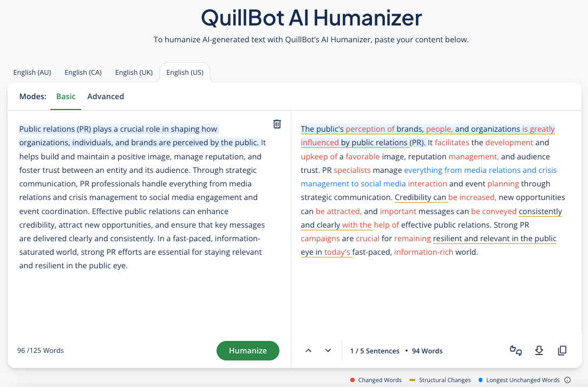Go to previous sentence with up chevron

click(308, 351)
